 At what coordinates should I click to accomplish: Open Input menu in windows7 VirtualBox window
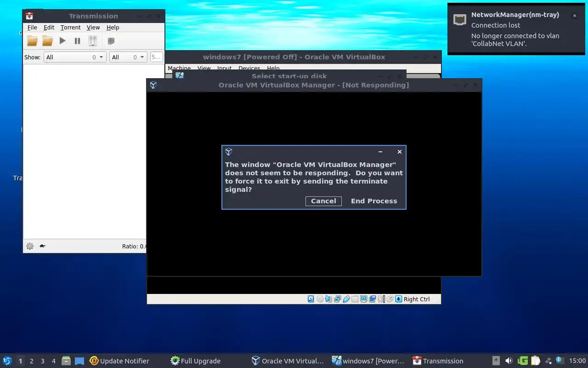pyautogui.click(x=224, y=68)
